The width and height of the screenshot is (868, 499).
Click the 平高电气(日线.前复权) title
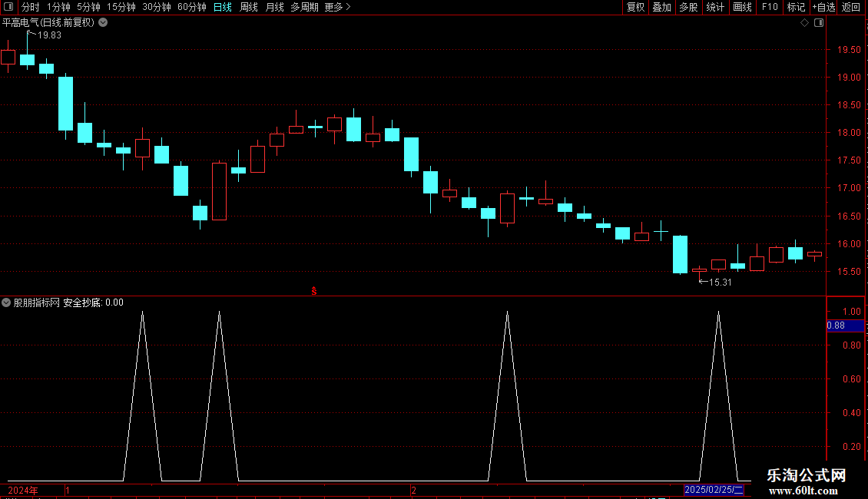48,23
